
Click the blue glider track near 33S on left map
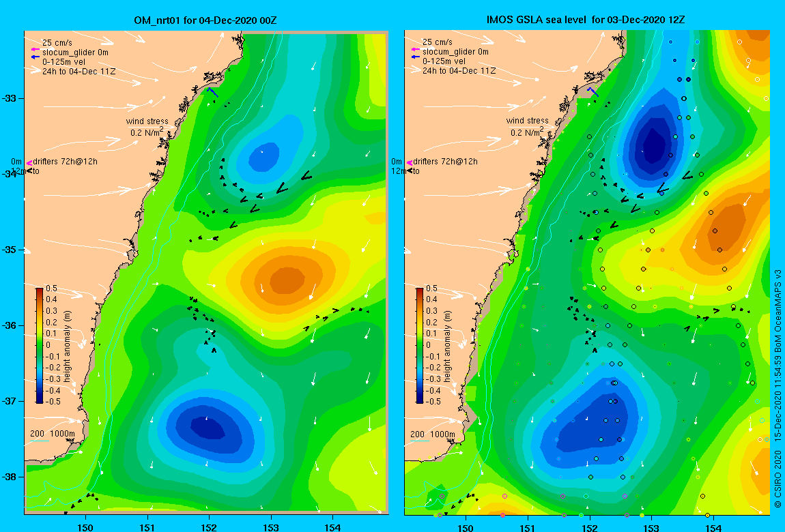point(213,93)
